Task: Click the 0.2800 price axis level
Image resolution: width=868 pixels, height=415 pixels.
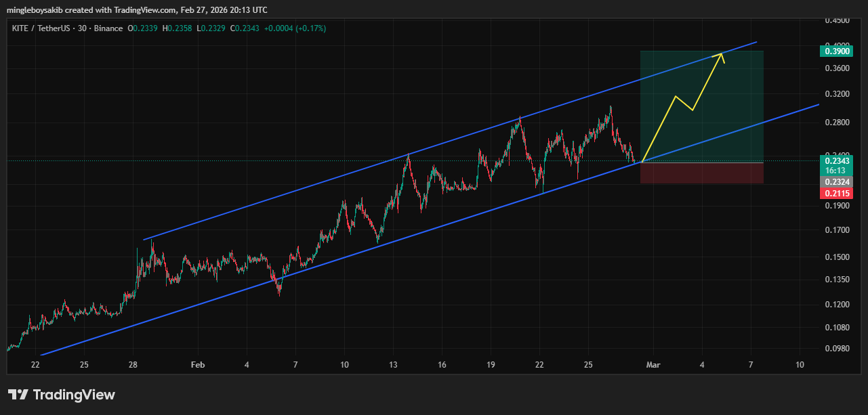Action: click(x=837, y=123)
